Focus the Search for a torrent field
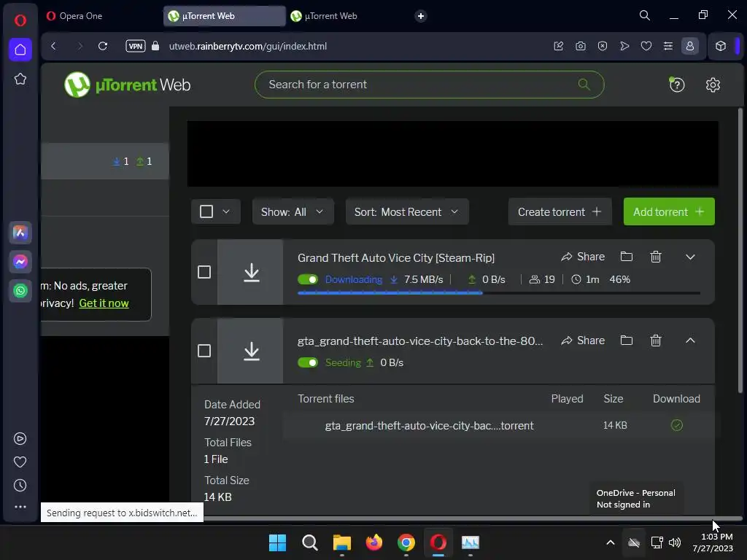 (x=429, y=85)
